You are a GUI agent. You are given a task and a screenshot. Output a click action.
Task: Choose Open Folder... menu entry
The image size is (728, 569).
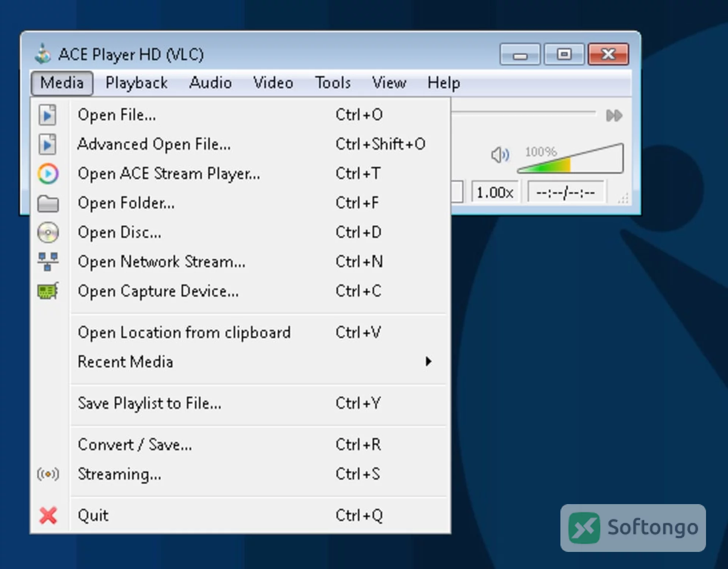pyautogui.click(x=240, y=203)
